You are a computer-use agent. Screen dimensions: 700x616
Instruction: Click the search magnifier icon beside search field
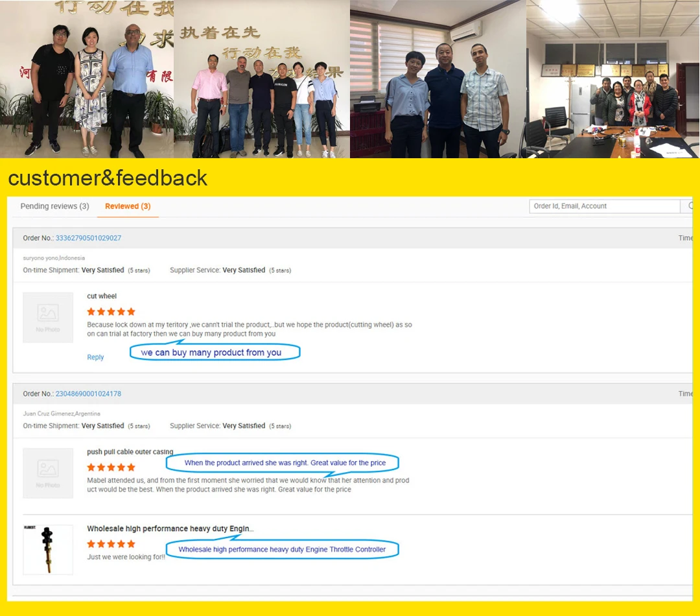690,206
